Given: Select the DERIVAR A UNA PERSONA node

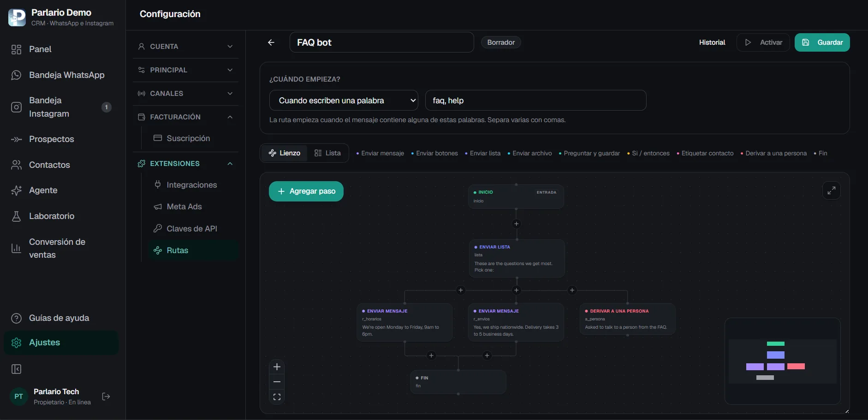Looking at the screenshot, I should 628,319.
